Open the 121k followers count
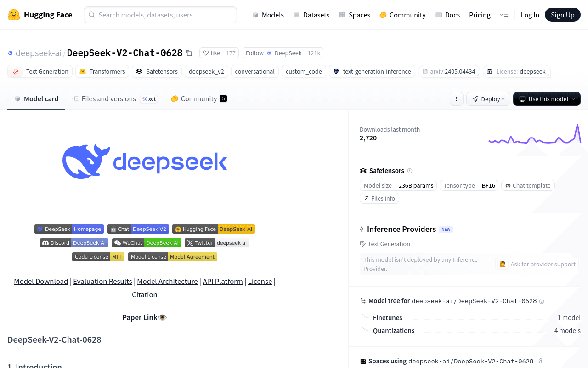588x368 pixels. [314, 53]
